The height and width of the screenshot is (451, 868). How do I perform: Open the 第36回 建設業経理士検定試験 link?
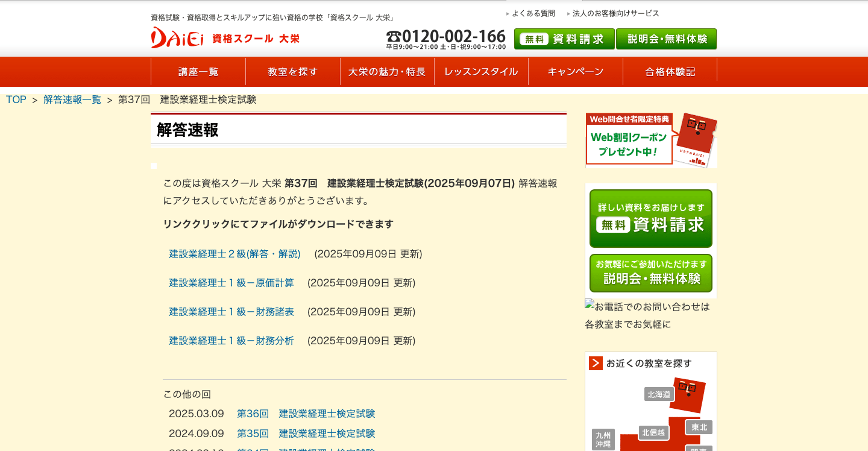pos(306,414)
